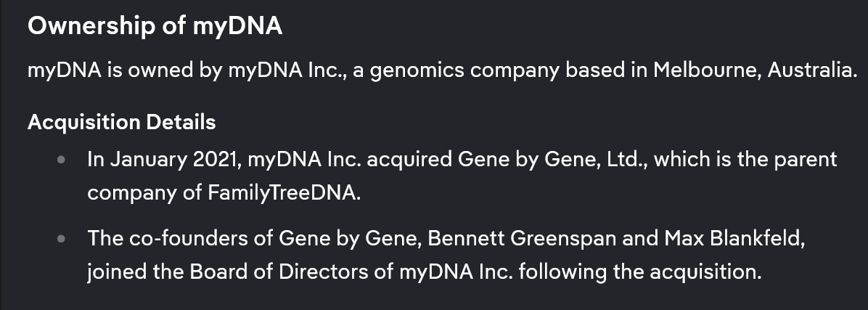Click the word "genomics" in the first paragraph
Viewport: 868px width, 310px height.
(x=414, y=71)
